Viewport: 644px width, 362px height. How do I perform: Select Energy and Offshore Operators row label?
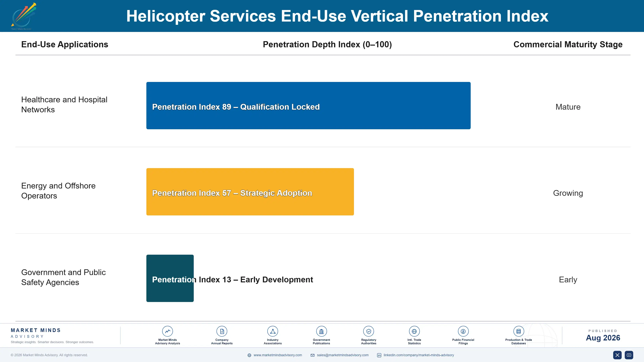tap(59, 191)
